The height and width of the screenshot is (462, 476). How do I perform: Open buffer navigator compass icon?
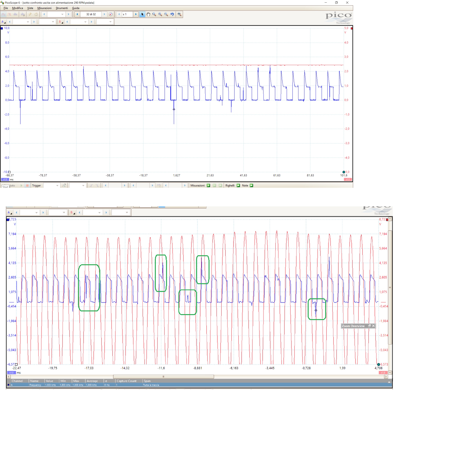pos(111,14)
